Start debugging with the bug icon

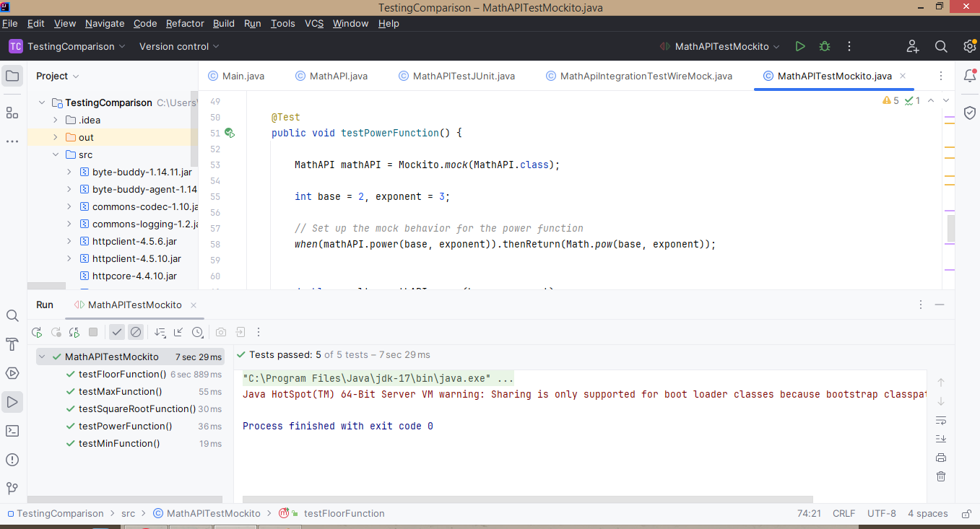click(x=825, y=46)
